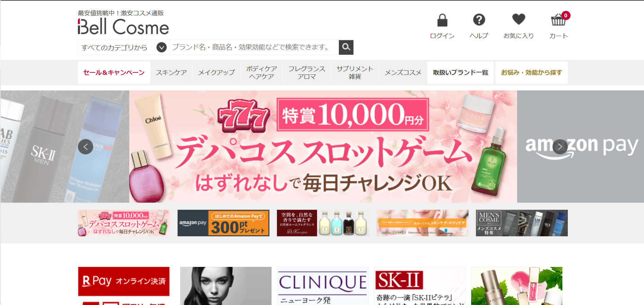Click the brand and product search field
This screenshot has width=644, height=305.
(x=254, y=47)
